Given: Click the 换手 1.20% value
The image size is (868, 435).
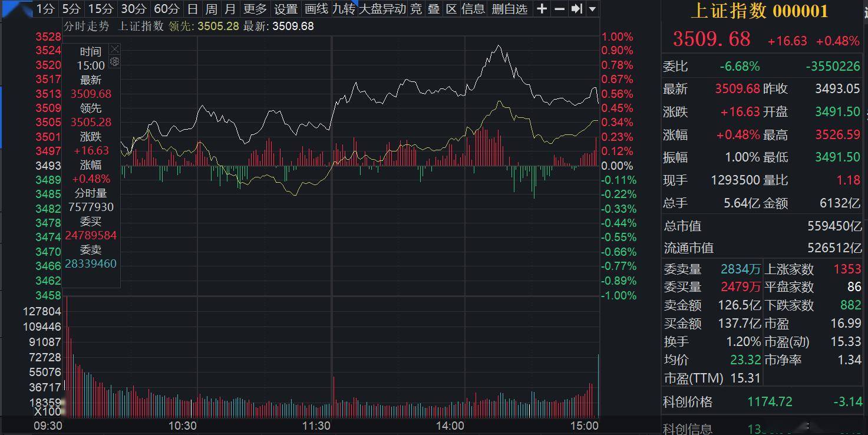Looking at the screenshot, I should [x=743, y=342].
